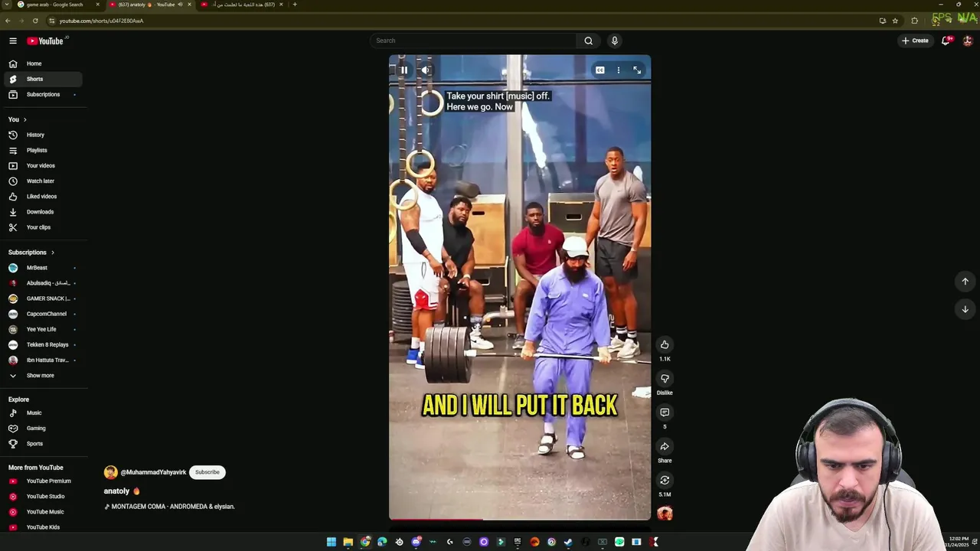The height and width of the screenshot is (551, 980).
Task: Open Liked videos list
Action: pyautogui.click(x=42, y=197)
